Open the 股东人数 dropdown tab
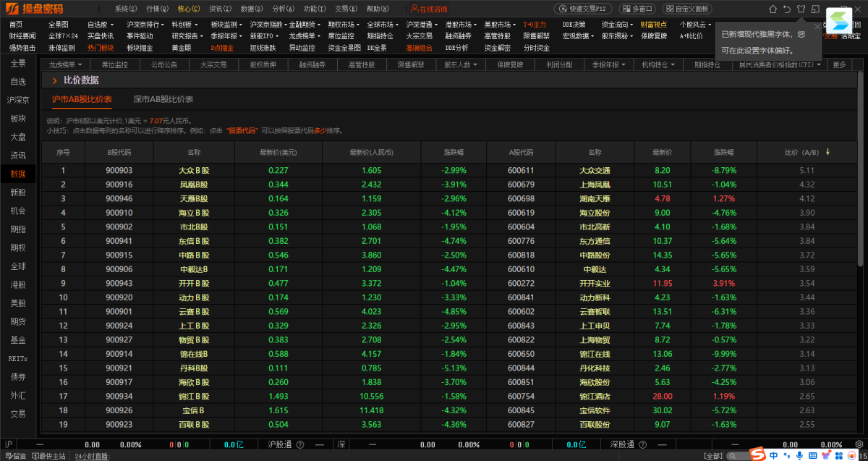 coord(461,64)
